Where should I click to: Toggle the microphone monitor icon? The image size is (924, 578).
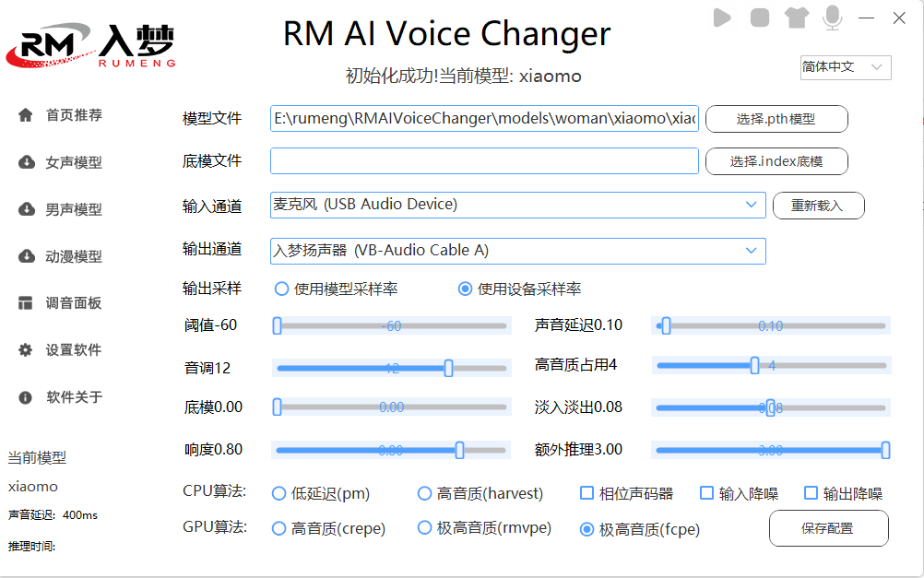tap(832, 18)
